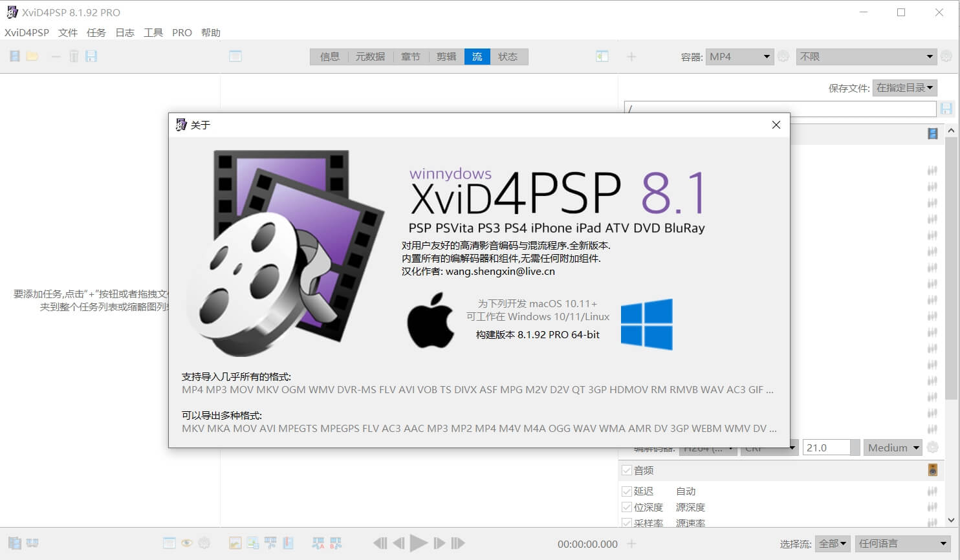Switch to the 信息 tab

pos(329,57)
